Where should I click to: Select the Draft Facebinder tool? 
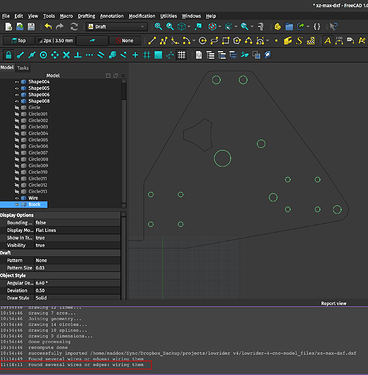(288, 41)
